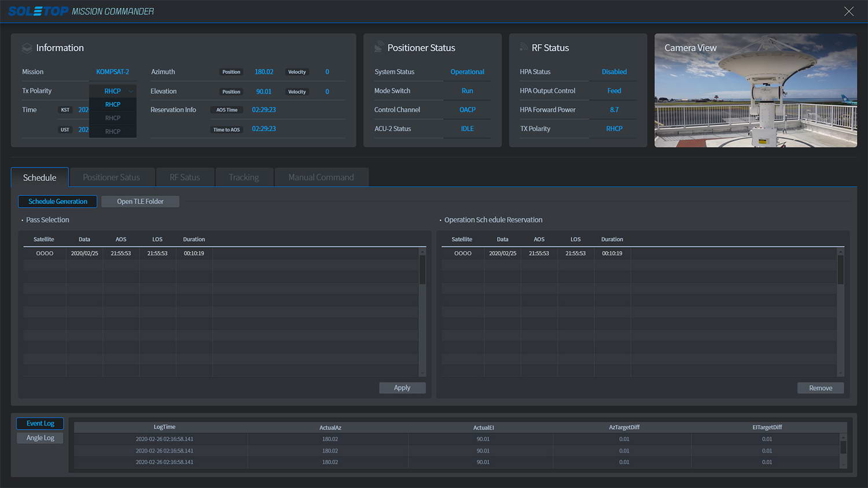The width and height of the screenshot is (868, 488).
Task: Click the AOS header in Pass Selection
Action: (121, 239)
